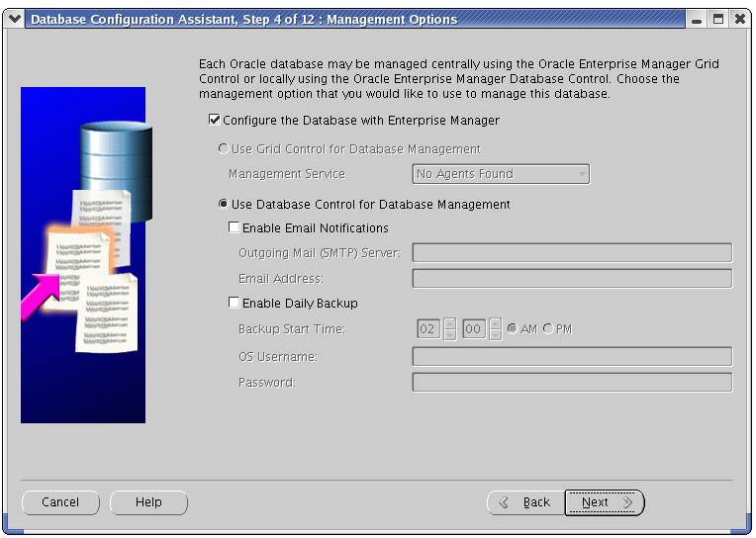Viewport: 756px width, 538px height.
Task: Minimize the Database Configuration Assistant window
Action: coord(699,19)
